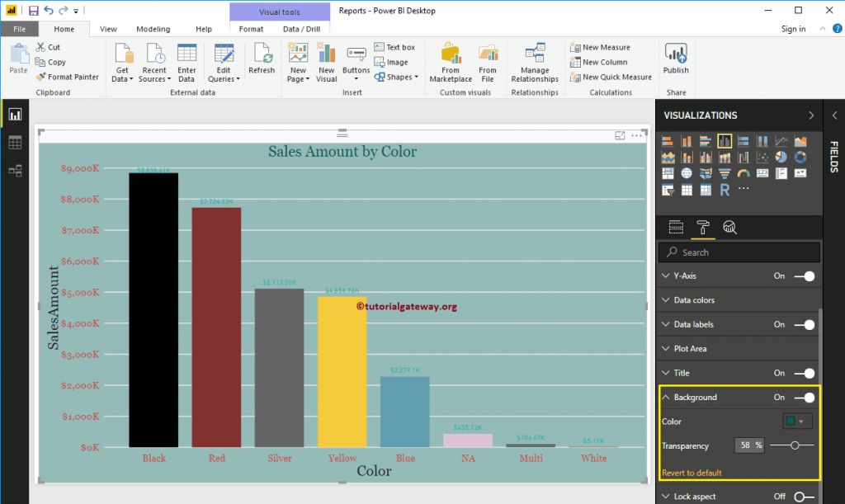Select the pie chart visual icon
This screenshot has width=845, height=504.
[780, 157]
